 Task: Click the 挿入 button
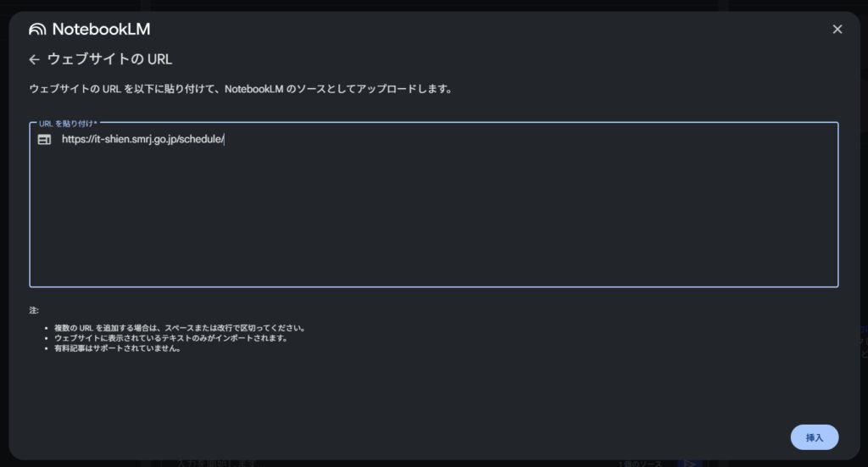815,437
